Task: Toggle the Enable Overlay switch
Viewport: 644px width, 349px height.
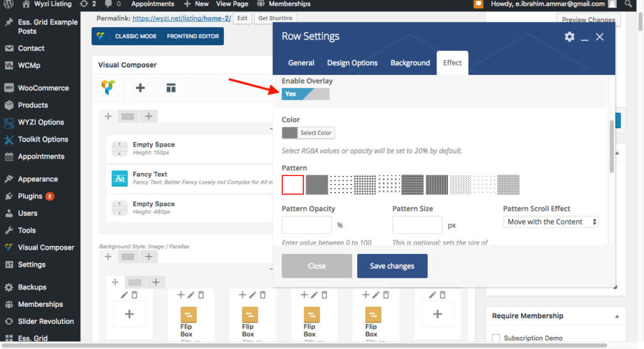Action: point(305,94)
